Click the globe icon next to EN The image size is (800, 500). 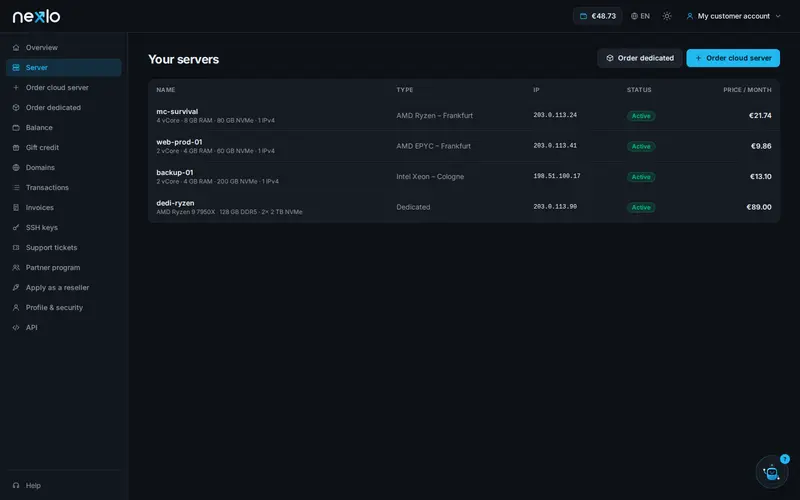(x=634, y=16)
